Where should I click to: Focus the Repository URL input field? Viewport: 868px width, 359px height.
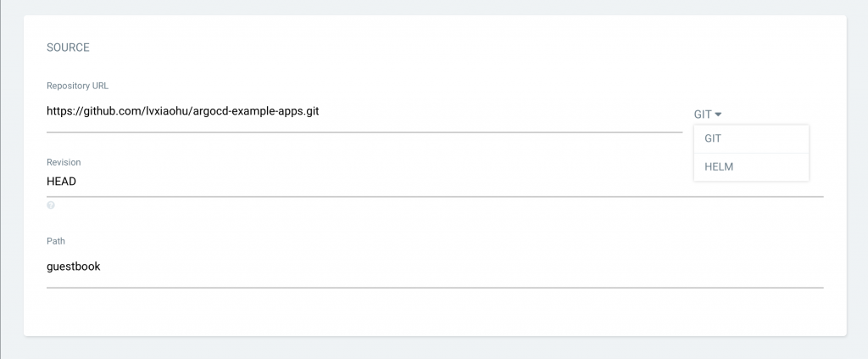pyautogui.click(x=364, y=112)
